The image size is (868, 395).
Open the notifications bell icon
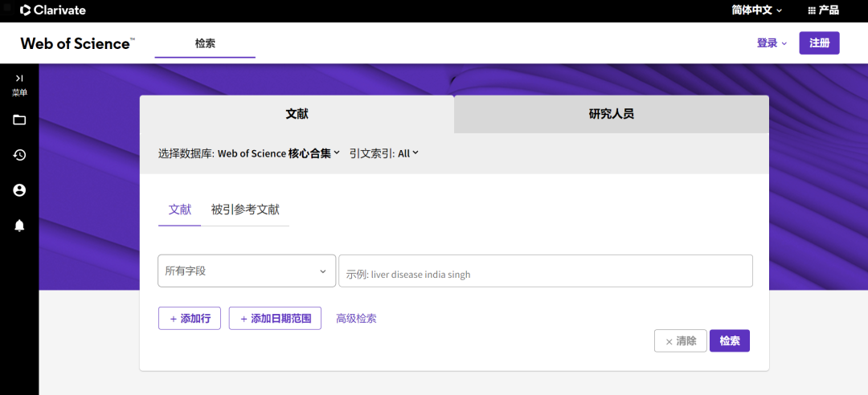(19, 226)
